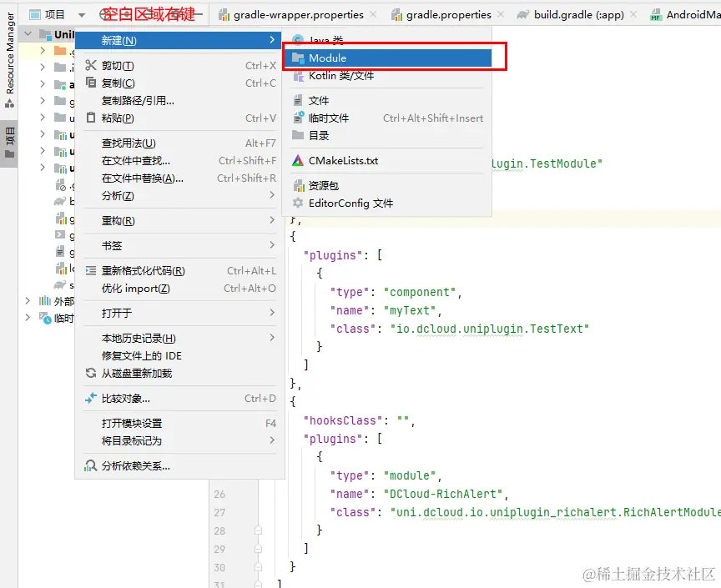Click 剪切(T) in context menu
The width and height of the screenshot is (721, 588).
[179, 66]
